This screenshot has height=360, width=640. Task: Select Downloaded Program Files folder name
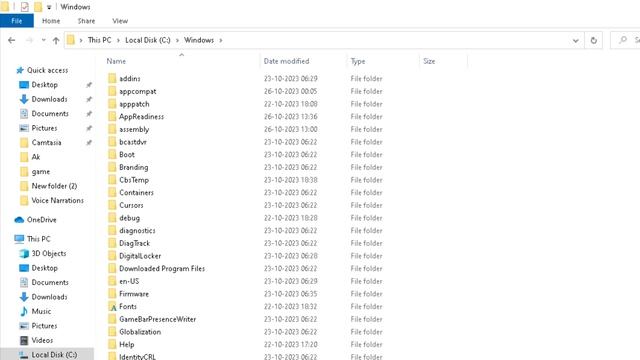click(x=162, y=269)
